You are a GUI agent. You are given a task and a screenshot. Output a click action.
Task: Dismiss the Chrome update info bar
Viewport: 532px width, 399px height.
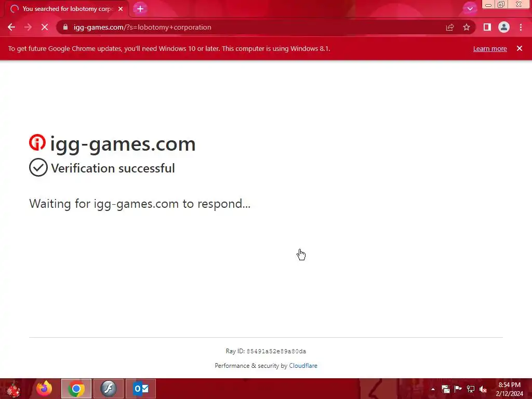pyautogui.click(x=520, y=48)
